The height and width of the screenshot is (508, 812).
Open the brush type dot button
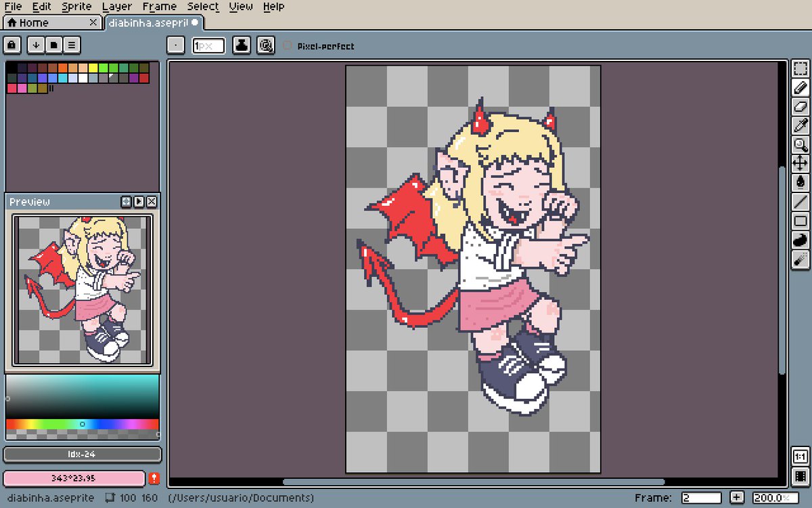[x=175, y=45]
